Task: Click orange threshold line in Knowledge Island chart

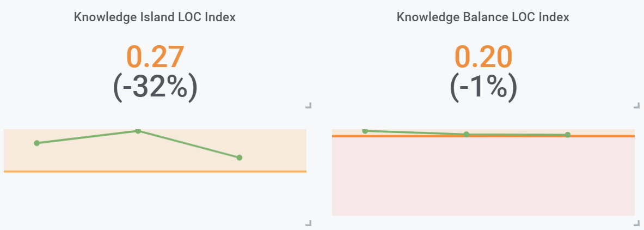Action: pos(155,171)
